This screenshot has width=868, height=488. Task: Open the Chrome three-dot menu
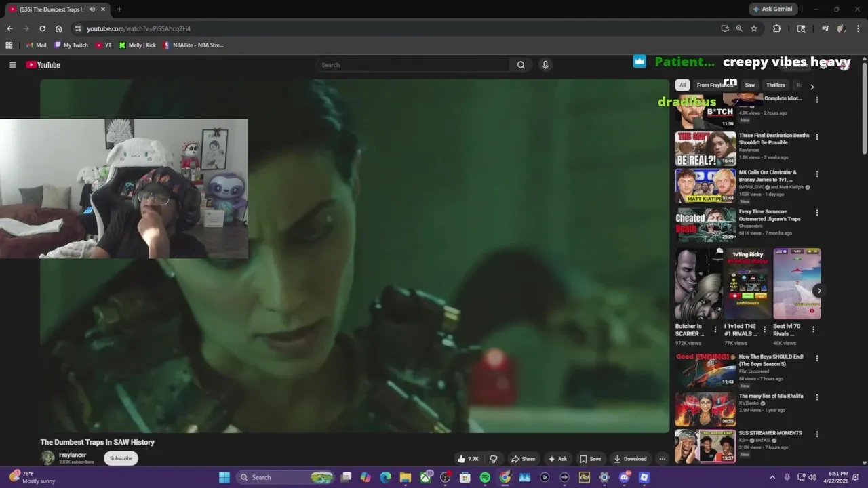click(858, 28)
